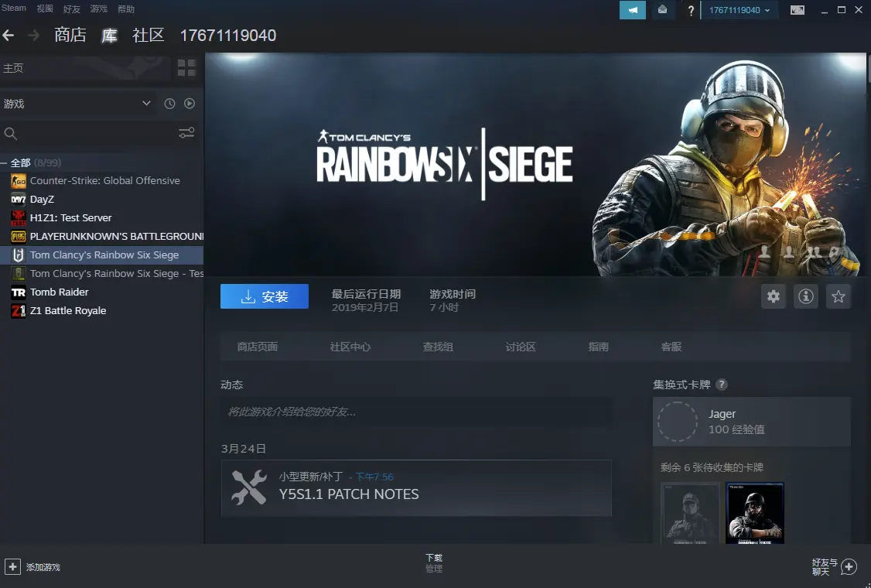871x588 pixels.
Task: Click the plus icon to add game
Action: 13,567
